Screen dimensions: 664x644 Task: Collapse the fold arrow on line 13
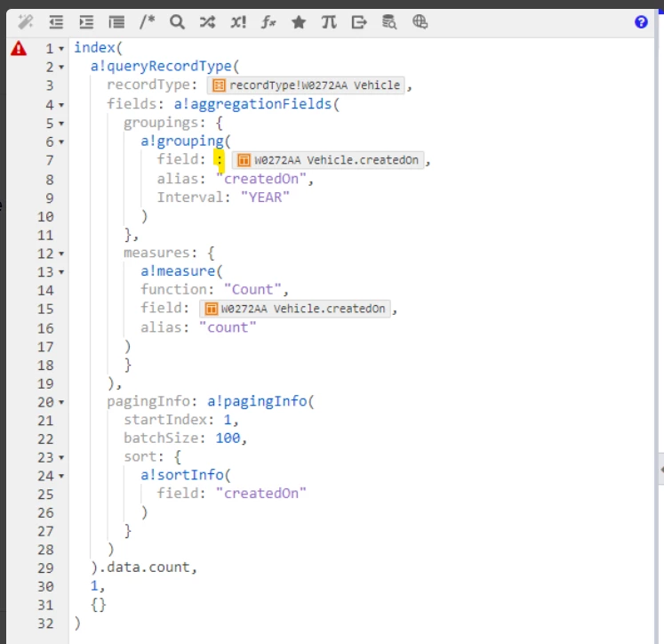tap(61, 272)
